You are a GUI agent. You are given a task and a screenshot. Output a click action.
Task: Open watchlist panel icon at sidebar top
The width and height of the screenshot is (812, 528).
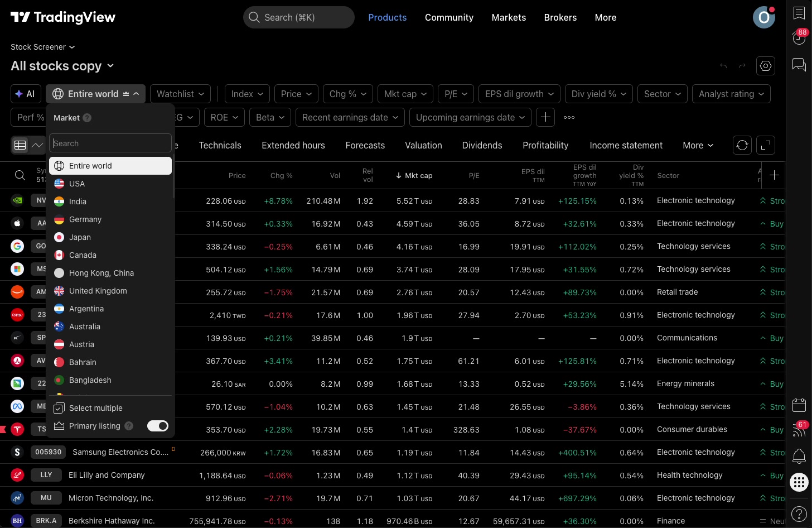[799, 13]
